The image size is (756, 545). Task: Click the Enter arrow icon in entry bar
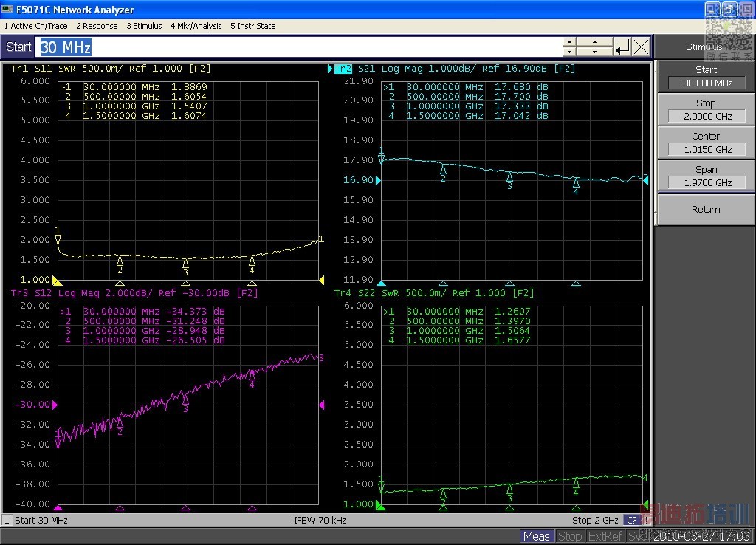622,47
